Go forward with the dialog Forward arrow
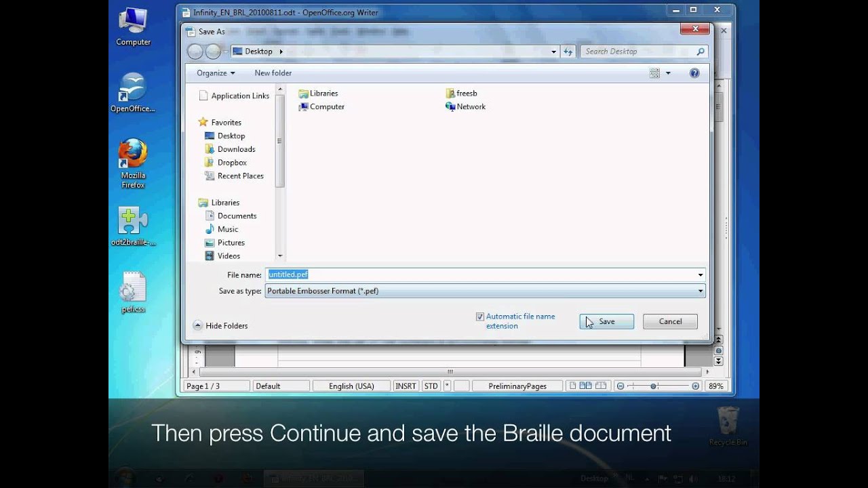868x488 pixels. coord(213,52)
